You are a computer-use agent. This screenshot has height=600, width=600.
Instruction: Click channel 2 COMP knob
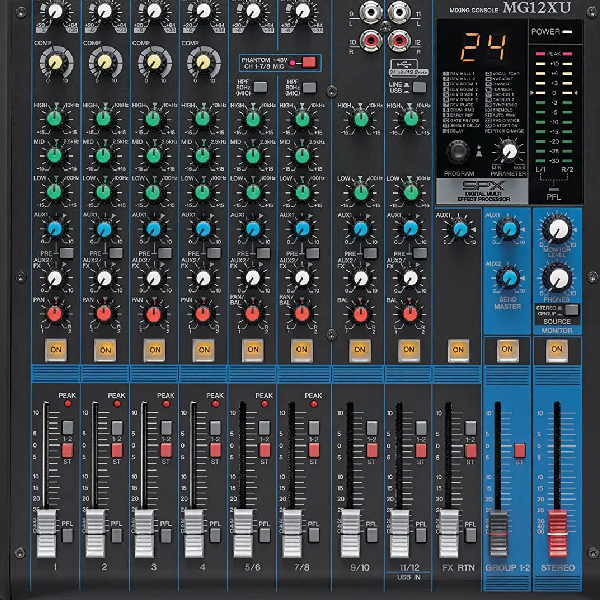105,62
